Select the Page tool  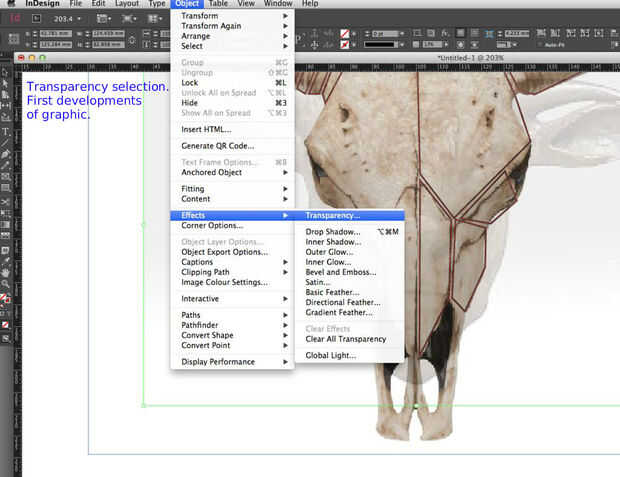click(5, 95)
